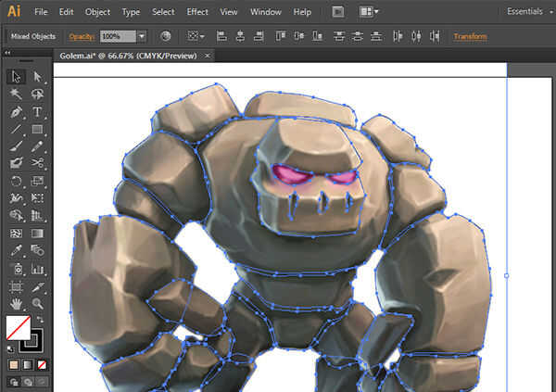
Task: Select the Blend tool
Action: coord(37,250)
